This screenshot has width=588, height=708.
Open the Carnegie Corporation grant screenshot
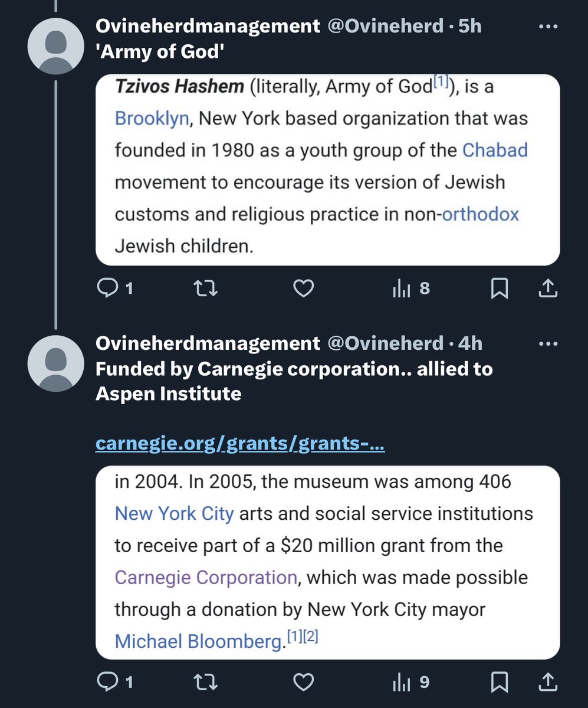point(327,562)
